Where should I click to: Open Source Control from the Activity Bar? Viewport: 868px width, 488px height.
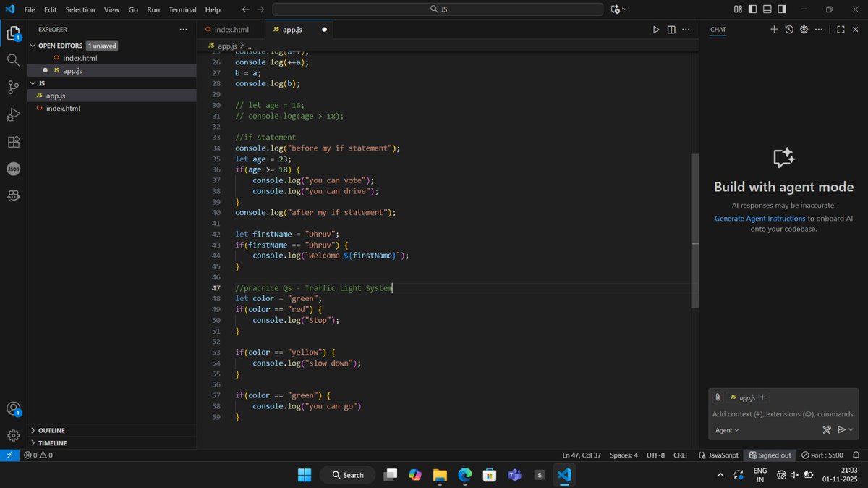coord(13,87)
